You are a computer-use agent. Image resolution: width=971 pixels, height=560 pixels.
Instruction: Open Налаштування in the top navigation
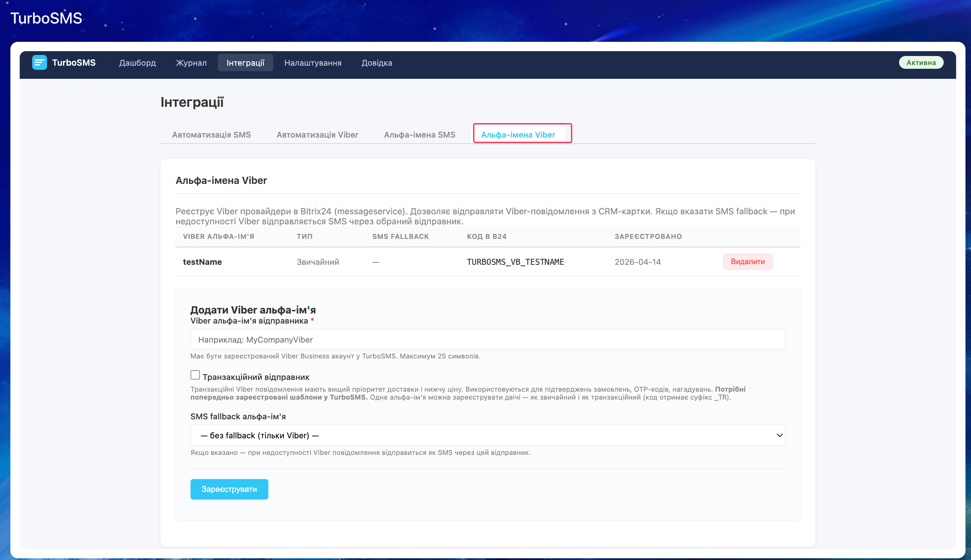coord(313,63)
